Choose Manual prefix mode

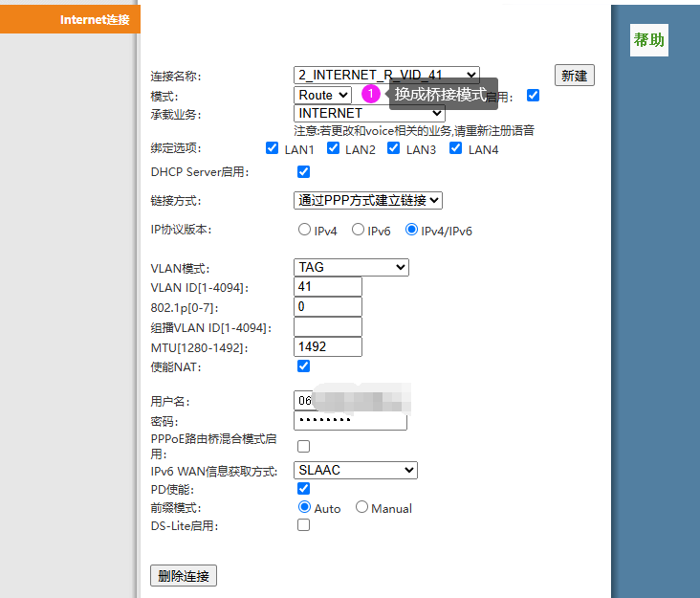pos(362,507)
